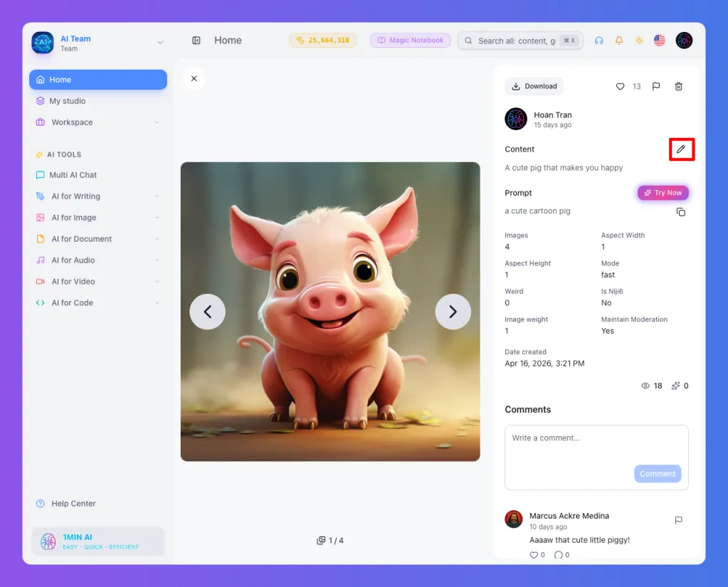Click the Home page title

pos(228,41)
